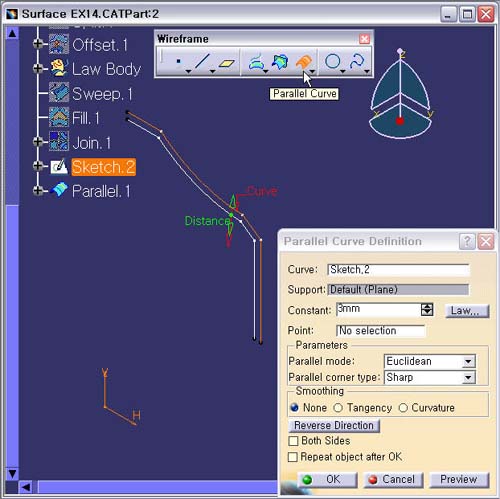Open the Circle tool sub-menu arrow
Screen dimensions: 500x499
[343, 71]
